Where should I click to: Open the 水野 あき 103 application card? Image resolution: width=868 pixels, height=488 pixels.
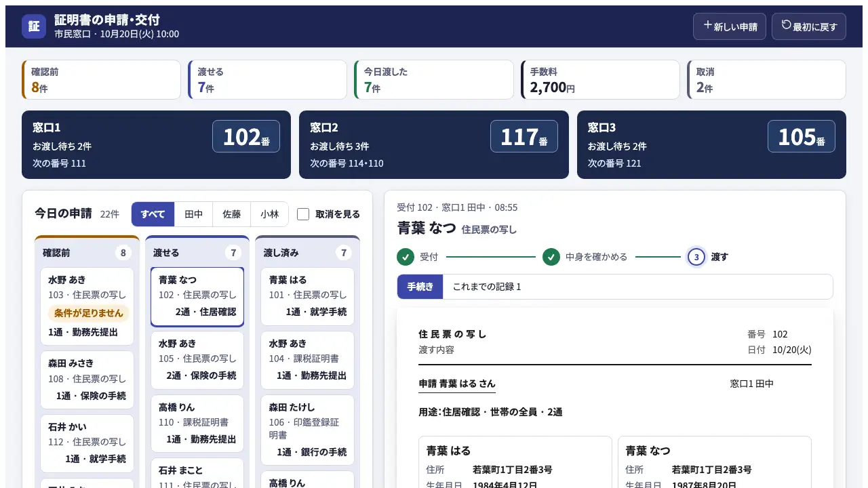tap(87, 306)
